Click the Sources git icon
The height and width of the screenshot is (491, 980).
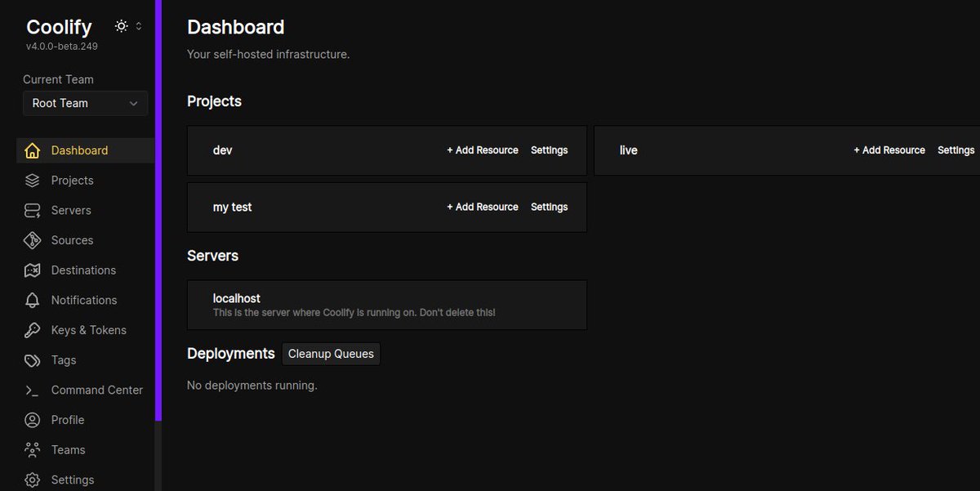coord(32,240)
